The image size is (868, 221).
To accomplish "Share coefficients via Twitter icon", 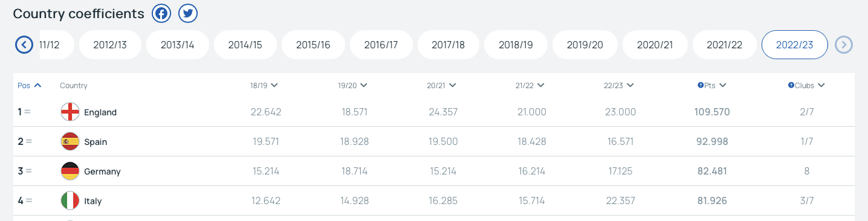I will coord(188,13).
